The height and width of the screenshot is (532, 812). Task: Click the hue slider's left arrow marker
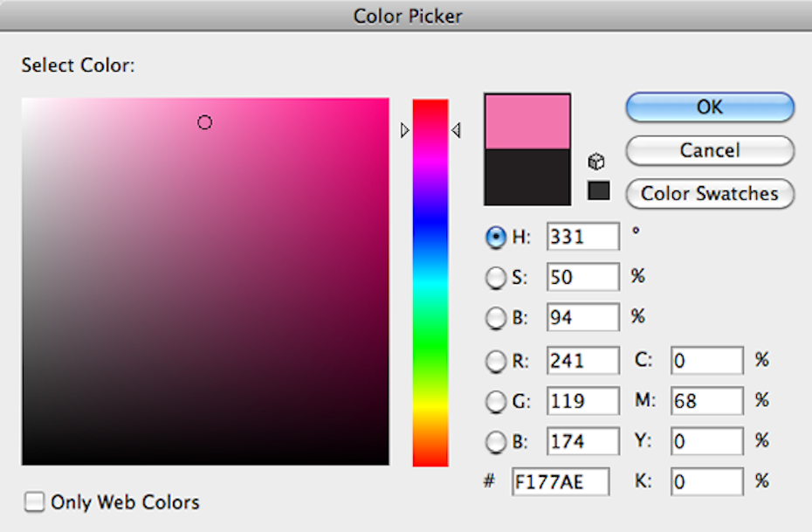(404, 130)
